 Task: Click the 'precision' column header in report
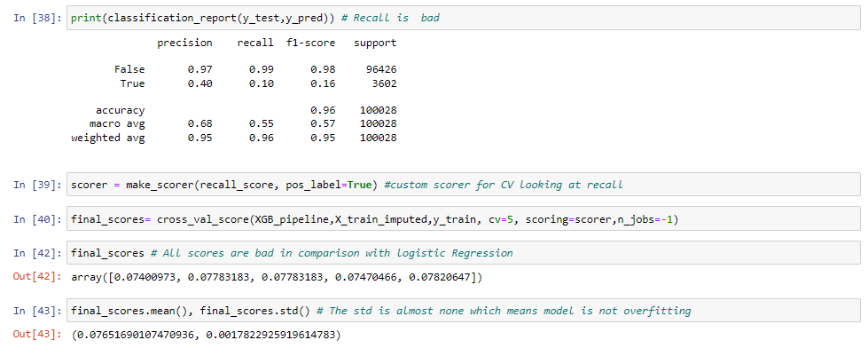(x=184, y=43)
